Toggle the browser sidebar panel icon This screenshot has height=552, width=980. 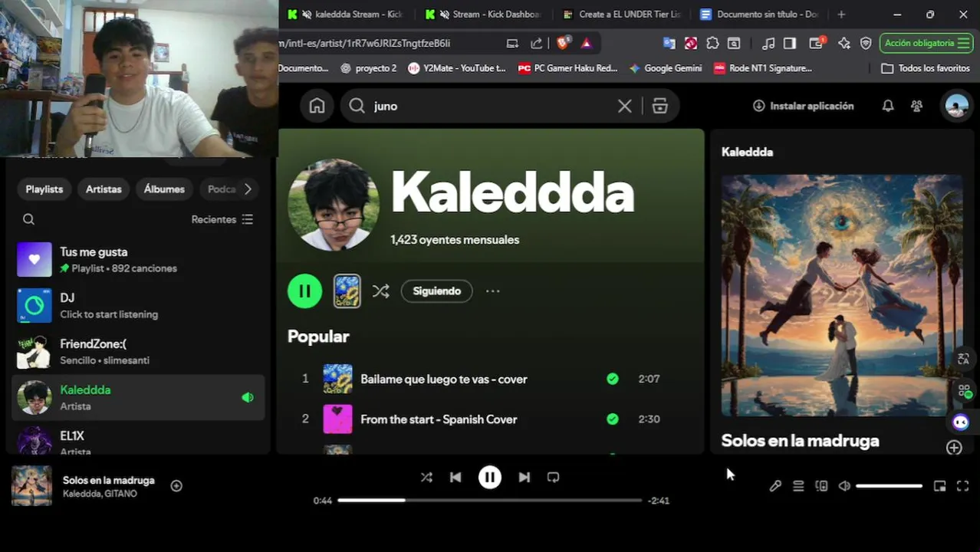point(790,43)
